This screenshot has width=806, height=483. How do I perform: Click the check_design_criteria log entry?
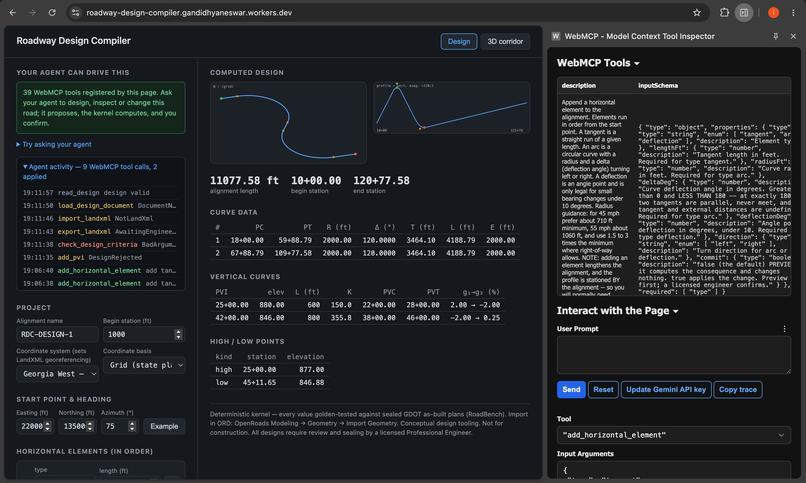(101, 245)
